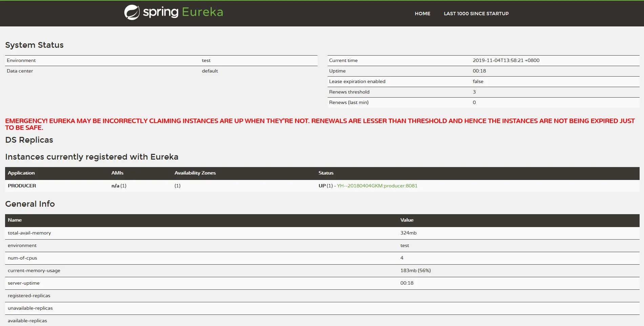Click the red EMERGENCY warning message

pyautogui.click(x=320, y=124)
